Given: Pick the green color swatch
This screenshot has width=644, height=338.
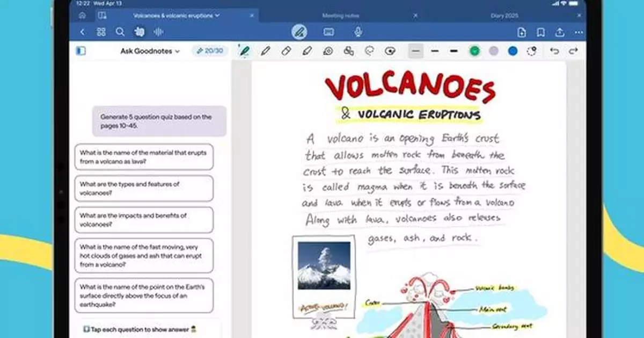Looking at the screenshot, I should point(474,51).
